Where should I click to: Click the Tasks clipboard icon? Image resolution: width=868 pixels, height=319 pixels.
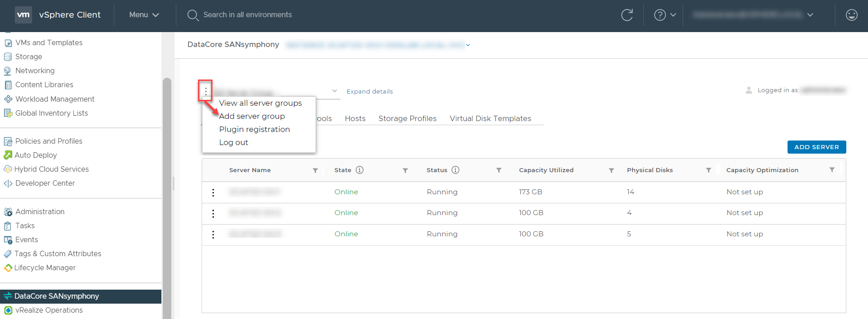click(8, 226)
